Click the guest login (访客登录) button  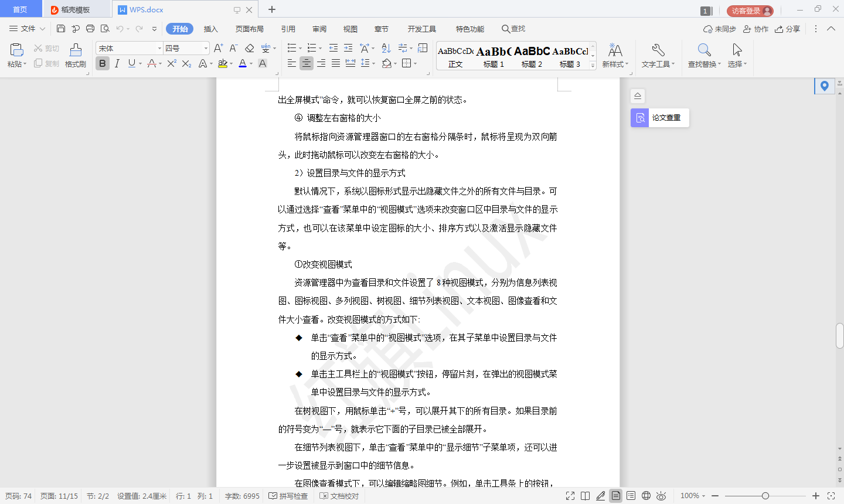click(x=750, y=11)
